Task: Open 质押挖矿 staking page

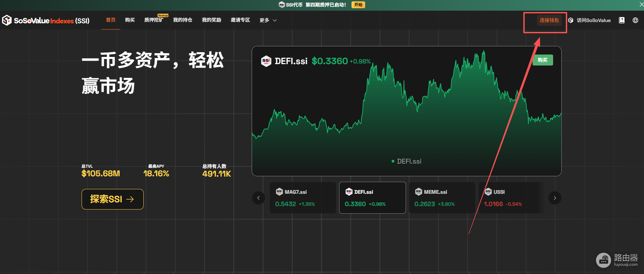Action: pyautogui.click(x=153, y=20)
